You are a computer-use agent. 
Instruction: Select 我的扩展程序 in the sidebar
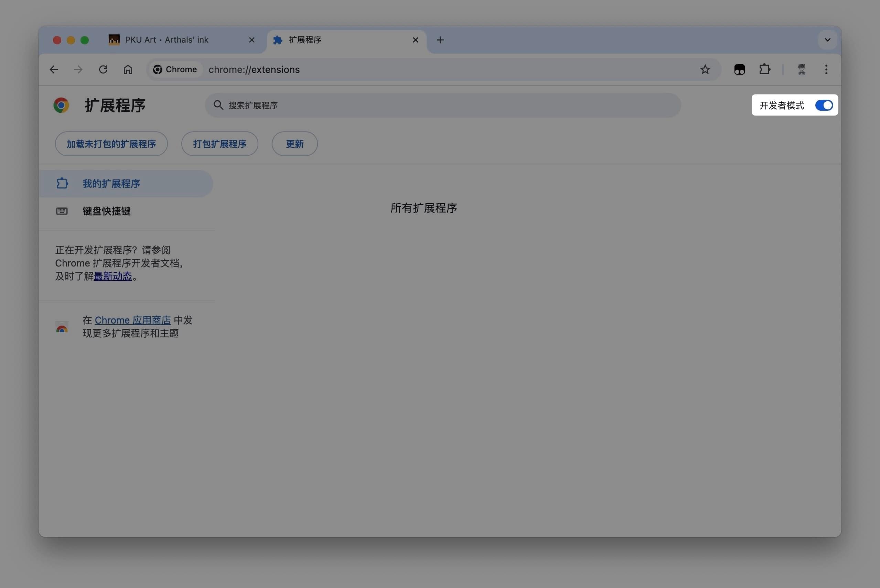click(111, 184)
